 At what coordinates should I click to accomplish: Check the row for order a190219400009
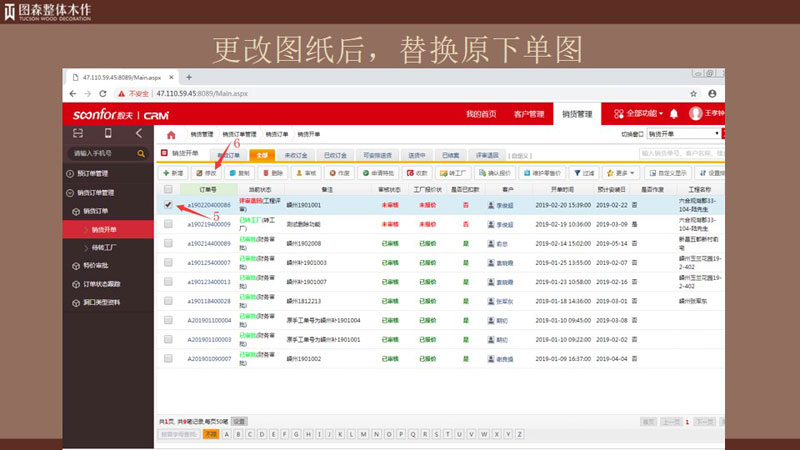(x=168, y=224)
